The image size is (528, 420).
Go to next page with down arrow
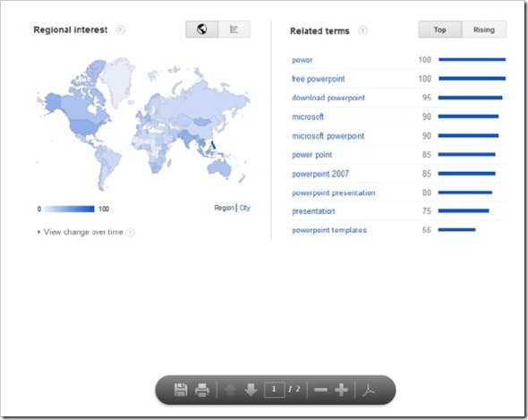pos(251,390)
